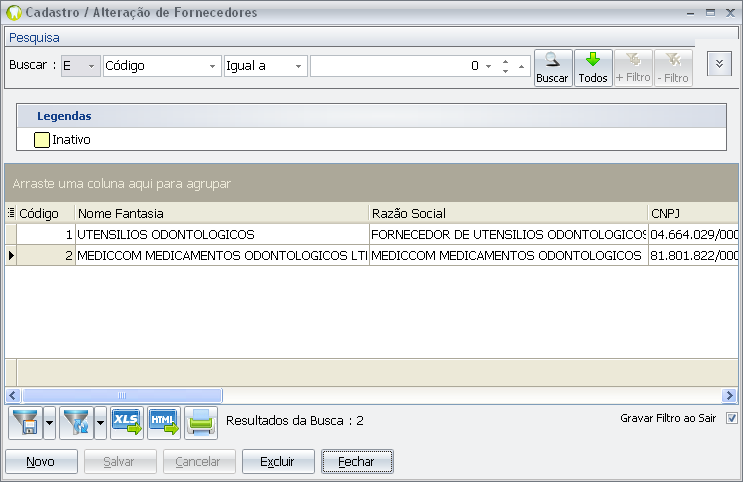The image size is (743, 482).
Task: Open the Igual a condition dropdown
Action: tap(298, 66)
